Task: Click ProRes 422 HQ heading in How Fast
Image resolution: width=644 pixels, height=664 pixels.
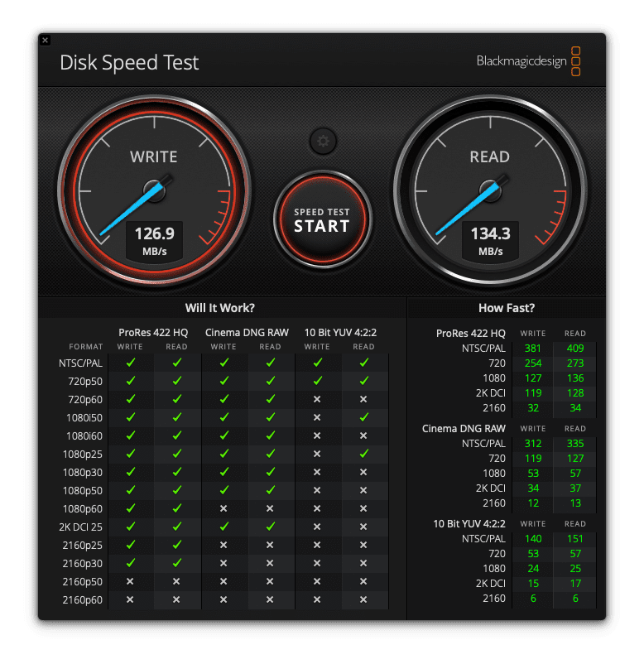Action: (470, 334)
